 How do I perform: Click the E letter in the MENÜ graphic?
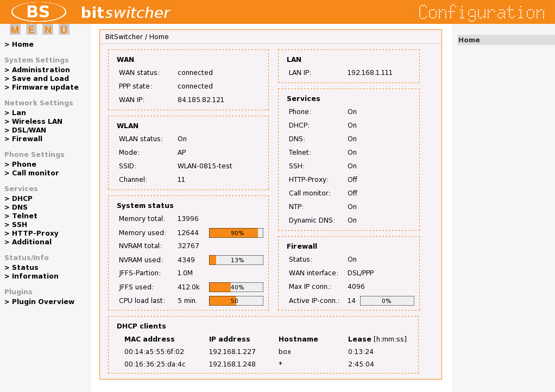30,29
